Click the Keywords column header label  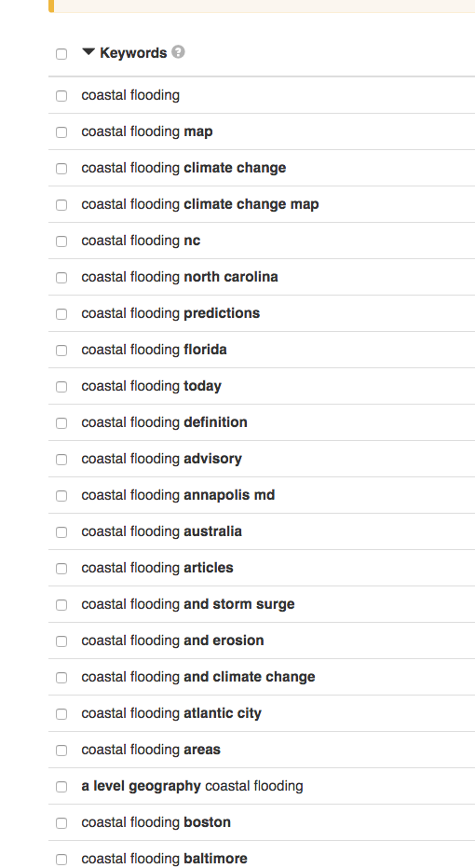133,53
